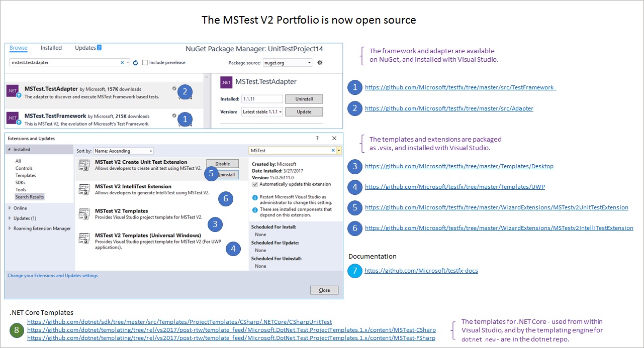Open NuGet package source settings gear
Viewport: 644px width, 348px height.
tap(319, 63)
